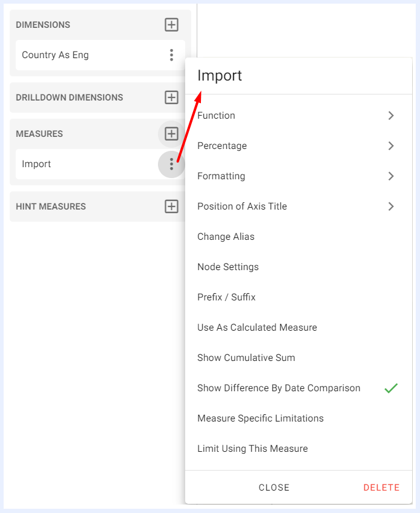This screenshot has width=420, height=513.
Task: Add a drilldown dimension with plus icon
Action: [171, 98]
